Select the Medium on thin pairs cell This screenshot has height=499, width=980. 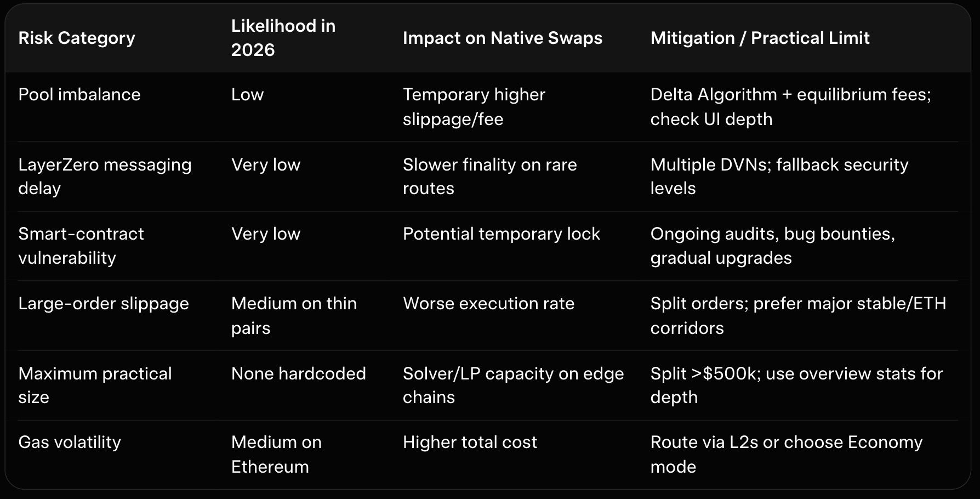pyautogui.click(x=294, y=315)
